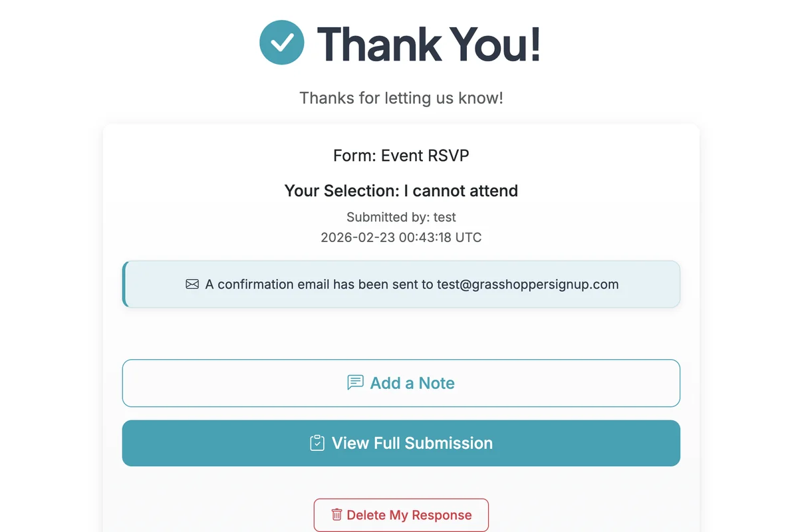
Task: Click the "Thank You!" heading
Action: click(429, 44)
